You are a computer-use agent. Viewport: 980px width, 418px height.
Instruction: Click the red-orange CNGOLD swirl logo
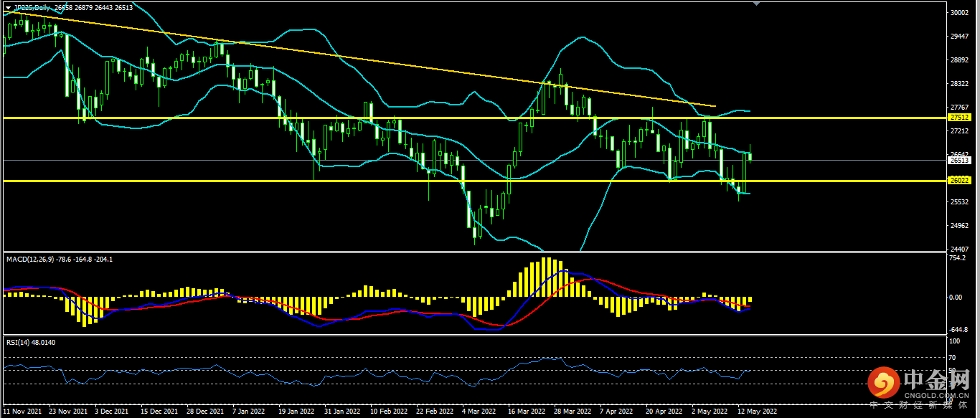[x=882, y=384]
